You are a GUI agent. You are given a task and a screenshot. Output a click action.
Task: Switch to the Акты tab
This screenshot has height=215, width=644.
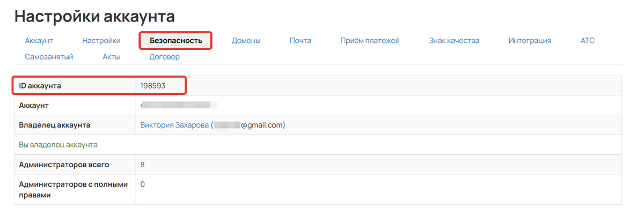click(x=111, y=56)
